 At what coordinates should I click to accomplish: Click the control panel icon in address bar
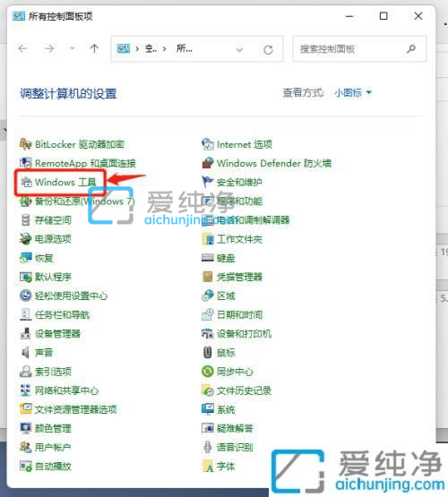[124, 48]
